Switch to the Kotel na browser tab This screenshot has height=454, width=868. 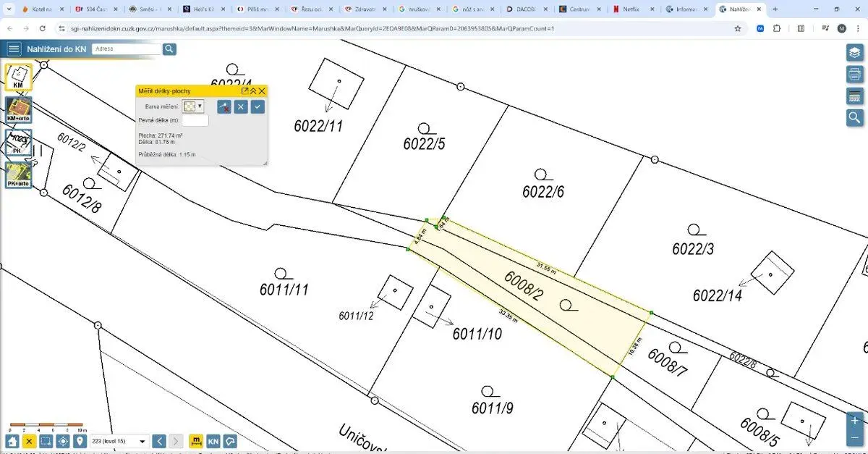42,9
